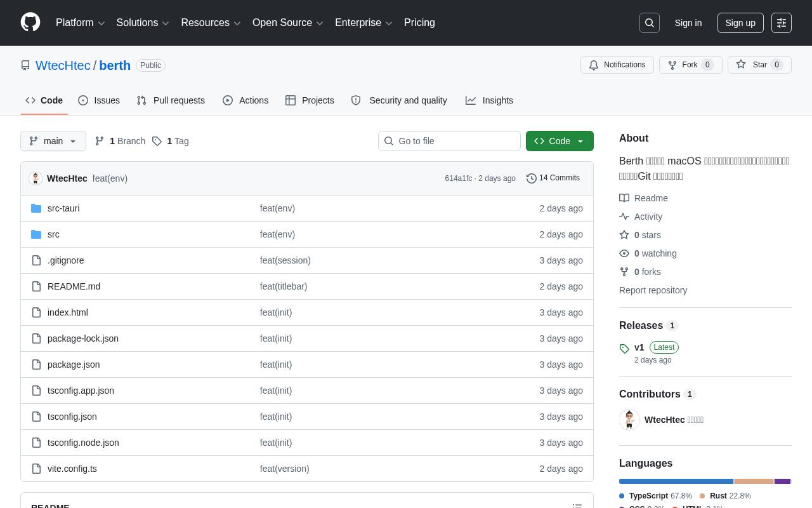812x508 pixels.
Task: Open the green Code dropdown button
Action: [560, 141]
